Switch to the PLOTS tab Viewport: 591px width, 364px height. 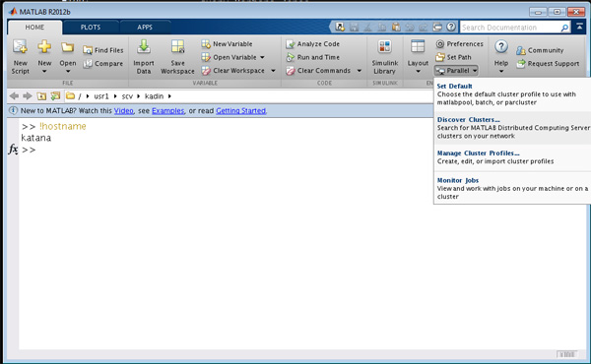coord(91,28)
